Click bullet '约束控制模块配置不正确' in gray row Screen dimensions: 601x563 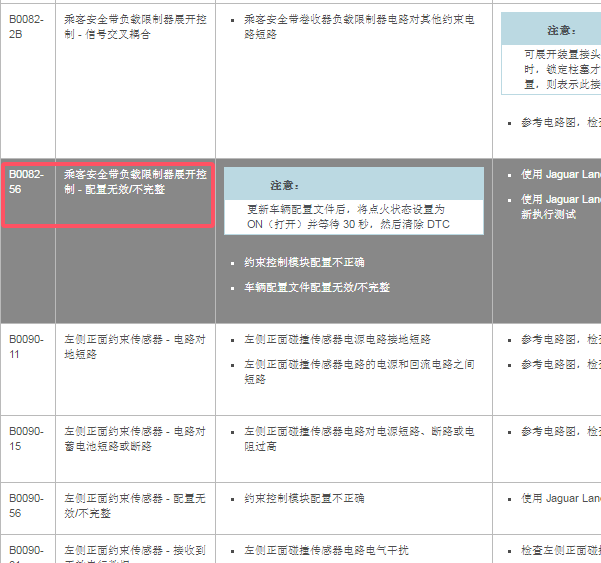[304, 262]
